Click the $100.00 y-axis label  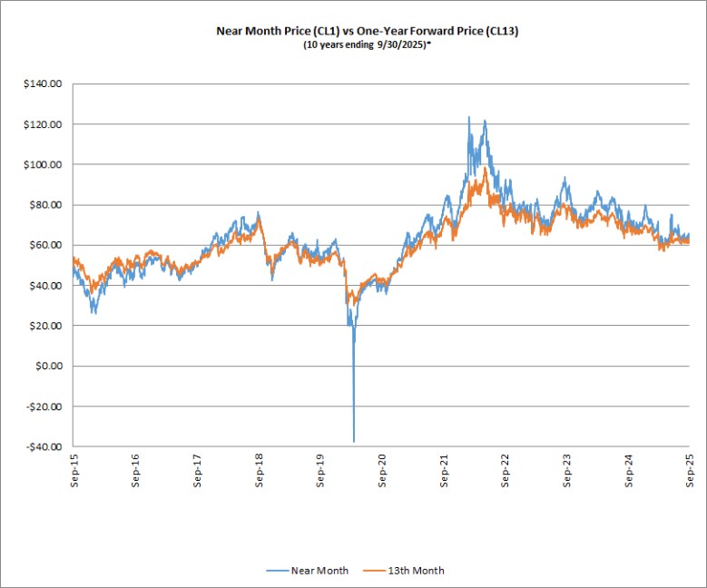tap(43, 164)
